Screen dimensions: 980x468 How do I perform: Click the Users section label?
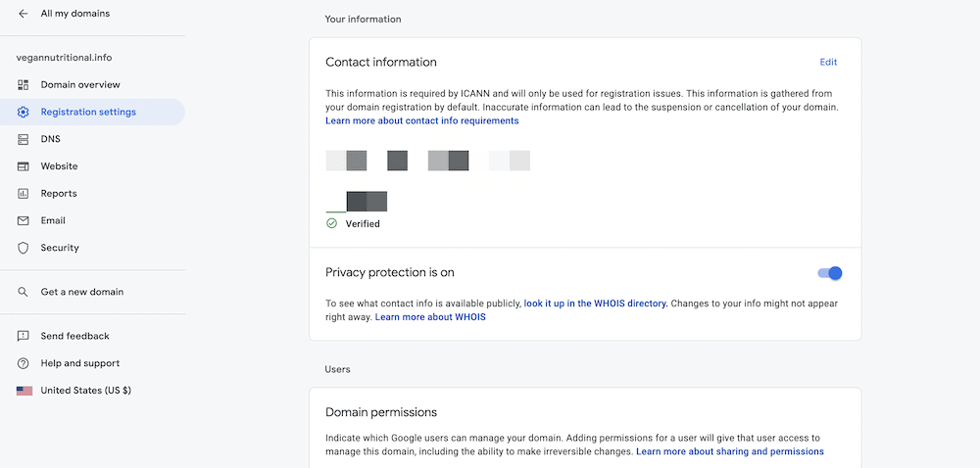pyautogui.click(x=337, y=369)
